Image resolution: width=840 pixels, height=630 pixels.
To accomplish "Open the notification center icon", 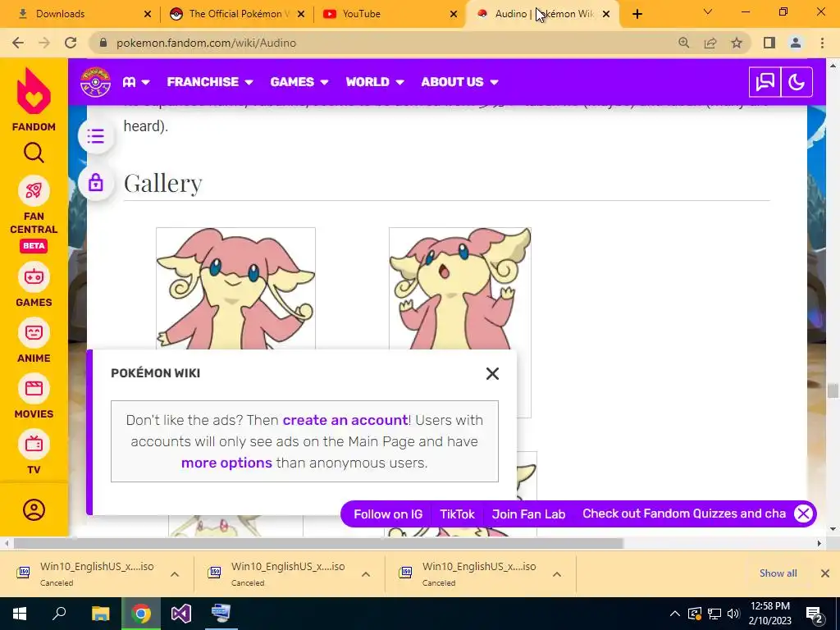I will [815, 614].
